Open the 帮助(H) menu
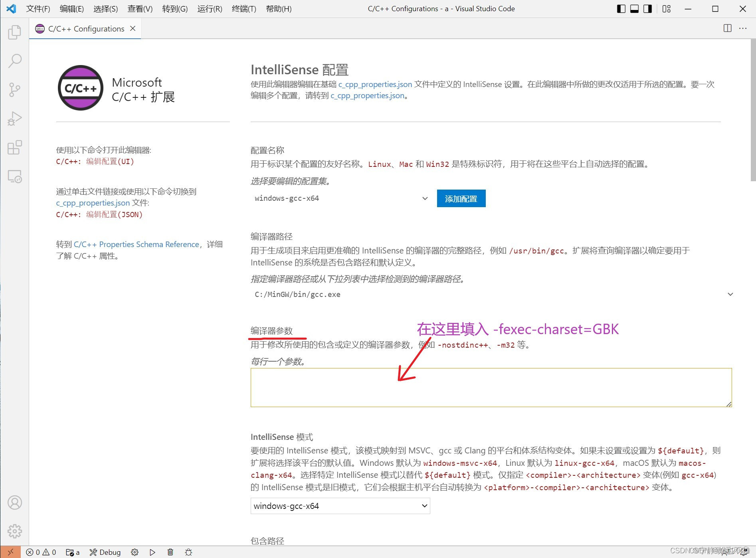 pyautogui.click(x=279, y=9)
